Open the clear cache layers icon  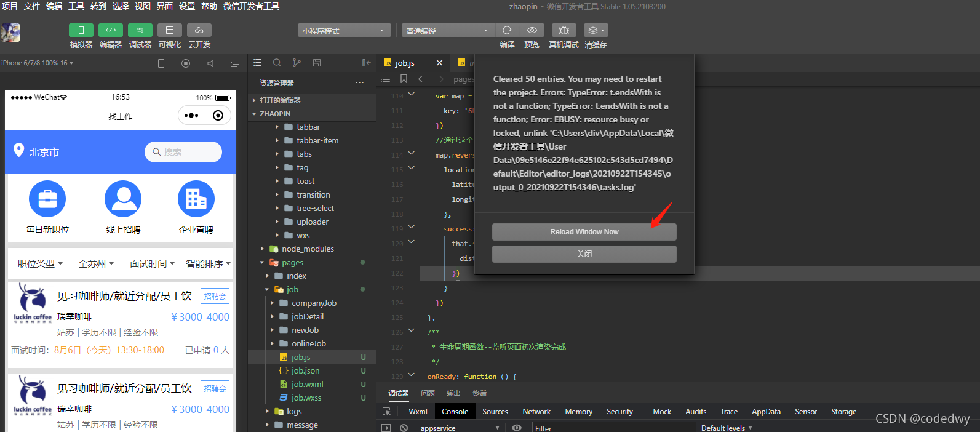(x=596, y=30)
